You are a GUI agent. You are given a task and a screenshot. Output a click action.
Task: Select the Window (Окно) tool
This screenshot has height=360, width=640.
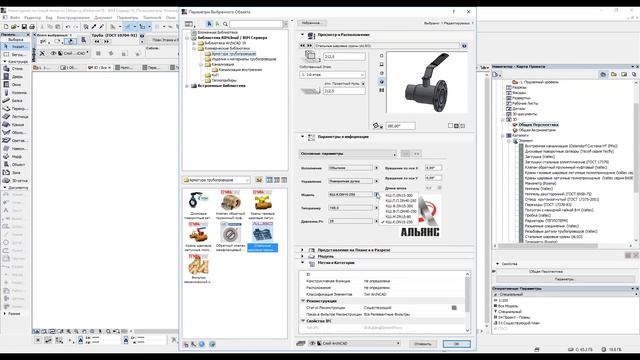pyautogui.click(x=15, y=84)
